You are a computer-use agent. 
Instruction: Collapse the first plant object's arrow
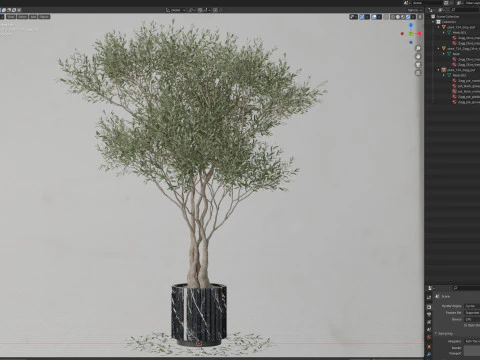click(x=438, y=27)
